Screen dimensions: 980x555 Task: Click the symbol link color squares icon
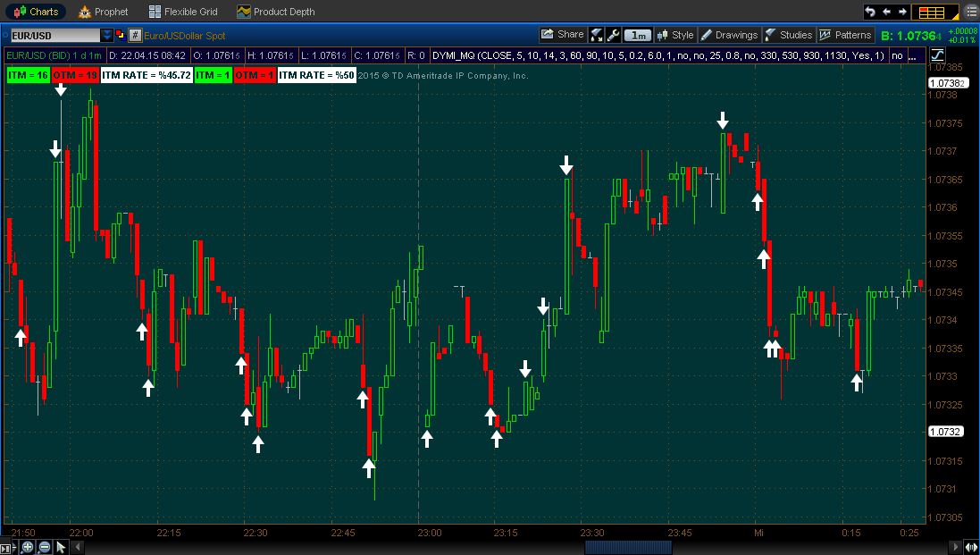point(121,35)
